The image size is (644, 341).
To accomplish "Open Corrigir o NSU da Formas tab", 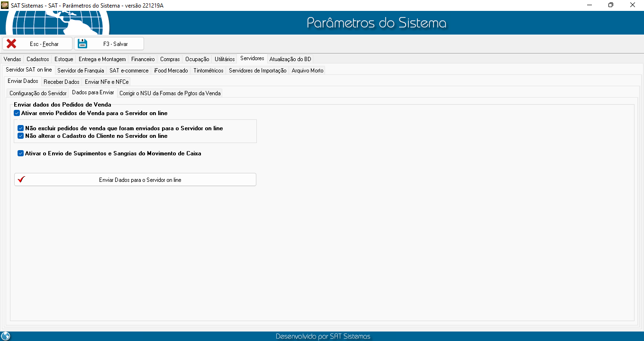I will coord(170,93).
